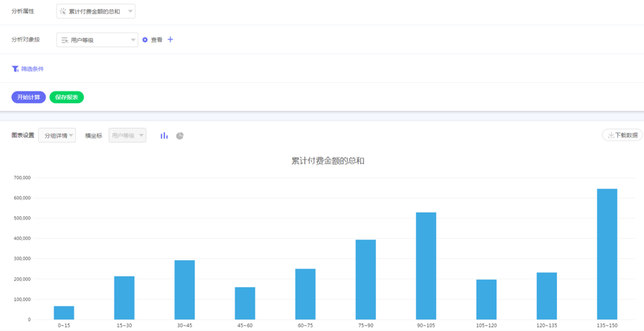Image resolution: width=644 pixels, height=331 pixels.
Task: Click the bar for 60~75
Action: (305, 294)
